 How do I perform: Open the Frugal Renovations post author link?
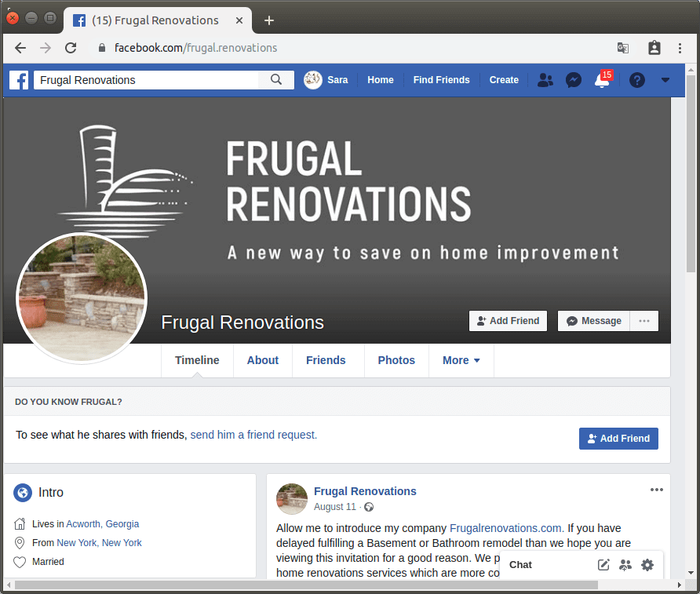[x=365, y=491]
